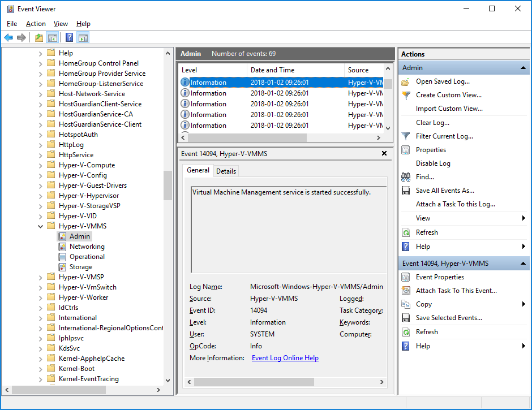Click the Save Selected Events floppy icon

coord(405,318)
